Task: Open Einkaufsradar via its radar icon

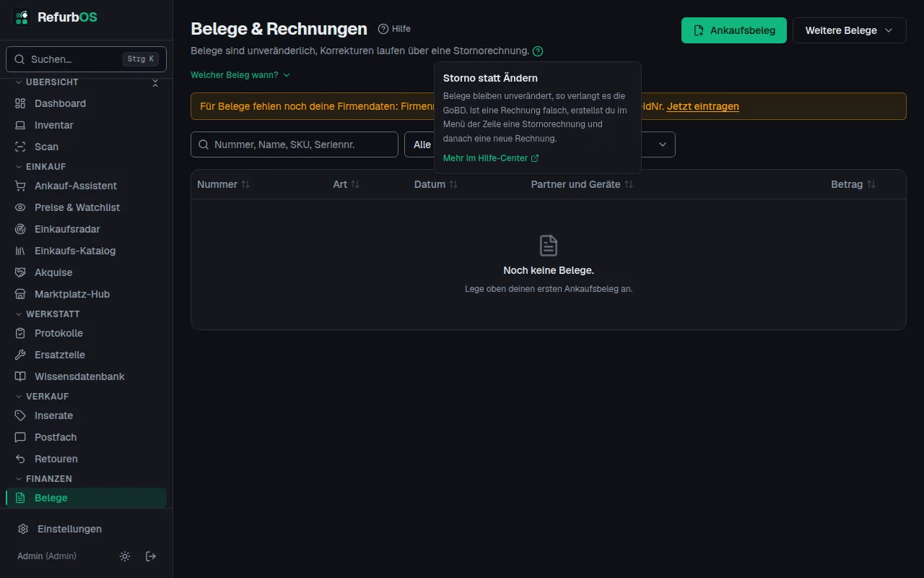Action: point(20,229)
